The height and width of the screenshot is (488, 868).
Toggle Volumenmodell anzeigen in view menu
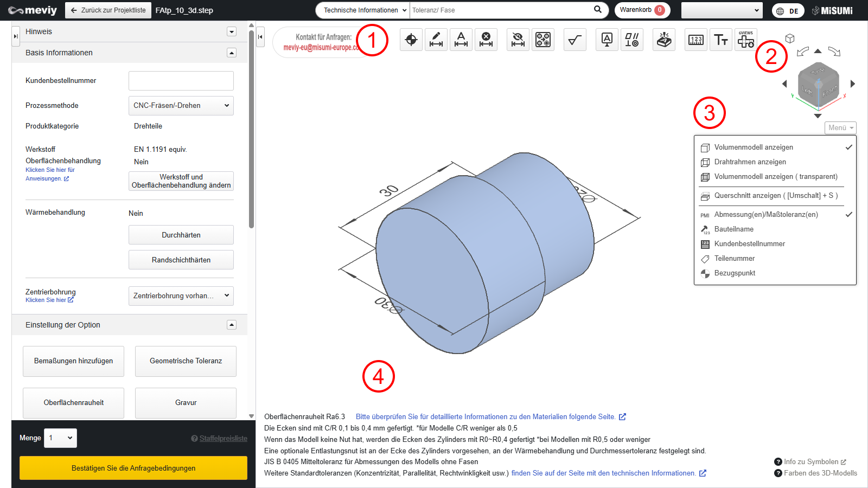(754, 147)
